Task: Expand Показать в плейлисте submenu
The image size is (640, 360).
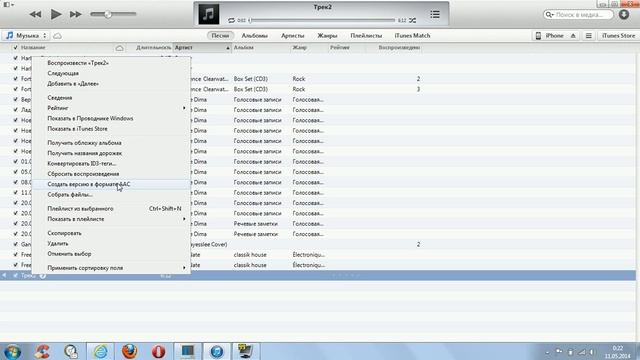Action: (x=111, y=219)
